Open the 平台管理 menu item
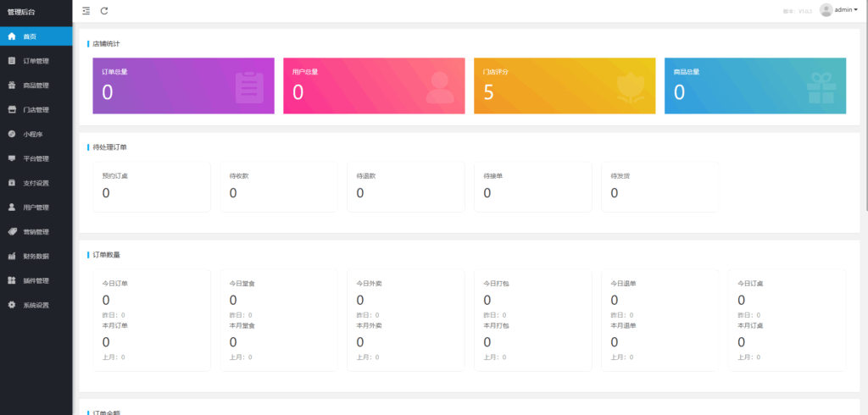The image size is (868, 415). pos(36,158)
